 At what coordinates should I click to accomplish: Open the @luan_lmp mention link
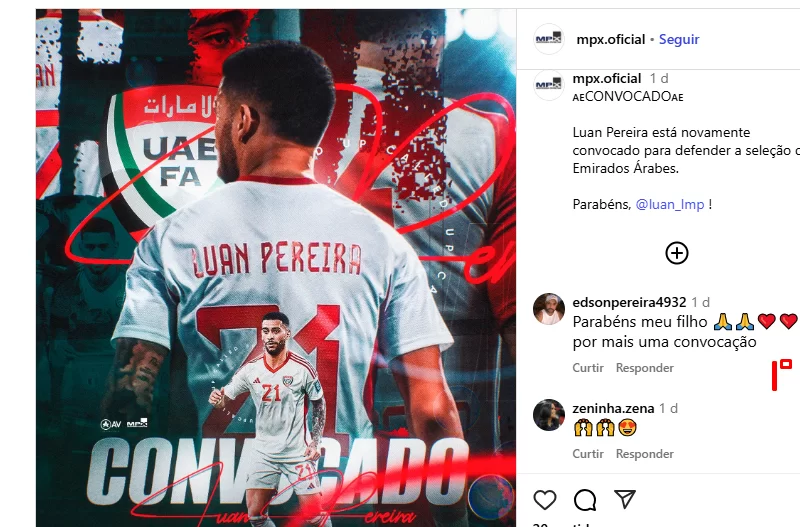[669, 205]
